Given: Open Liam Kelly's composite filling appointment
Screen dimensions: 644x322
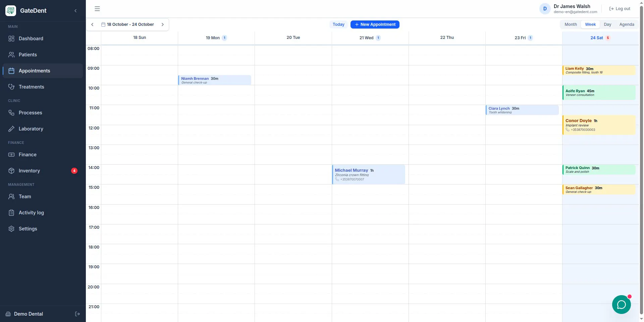Looking at the screenshot, I should click(x=599, y=70).
